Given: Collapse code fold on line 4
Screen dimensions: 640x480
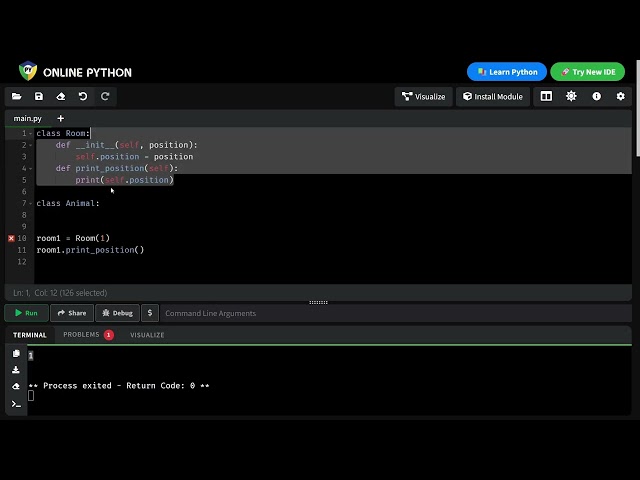Looking at the screenshot, I should [31, 169].
